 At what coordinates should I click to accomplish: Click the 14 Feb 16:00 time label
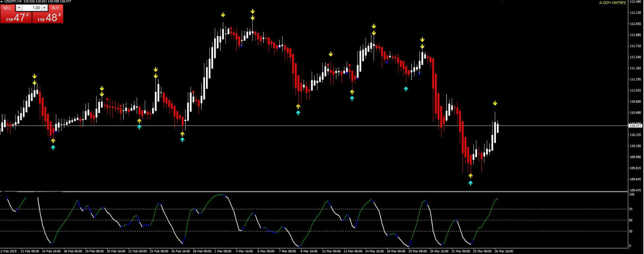[x=51, y=251]
